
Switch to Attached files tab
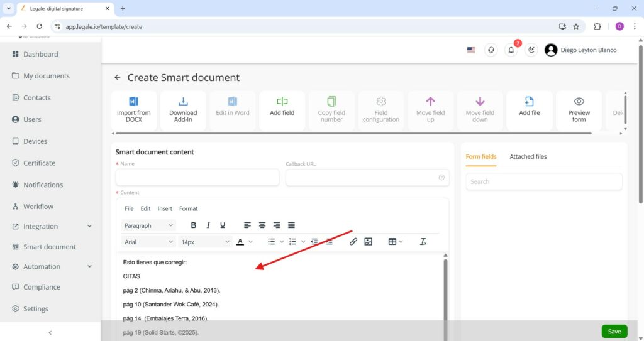528,156
